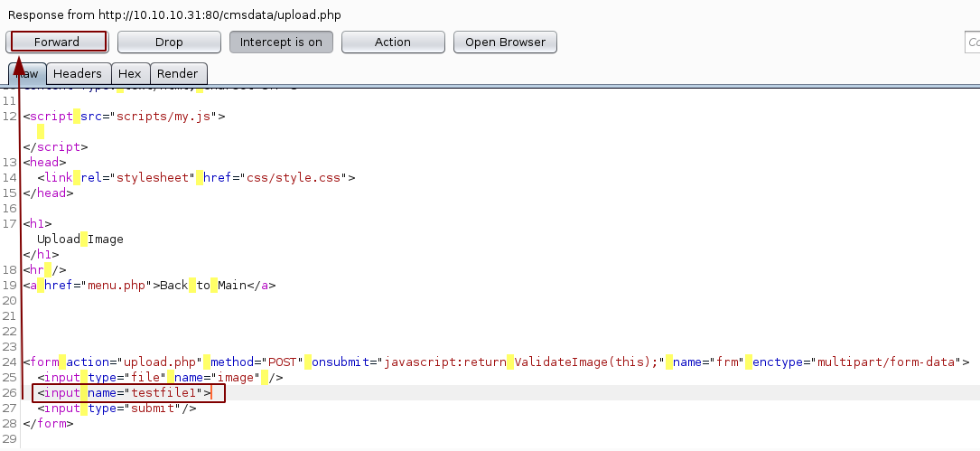Click the multipart/form-data enctype value

[x=886, y=362]
